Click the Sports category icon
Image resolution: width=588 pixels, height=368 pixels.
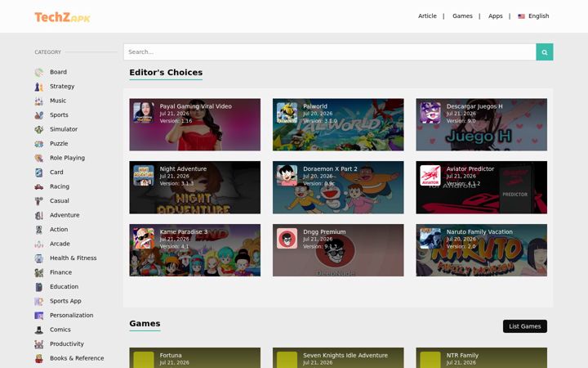click(x=39, y=115)
